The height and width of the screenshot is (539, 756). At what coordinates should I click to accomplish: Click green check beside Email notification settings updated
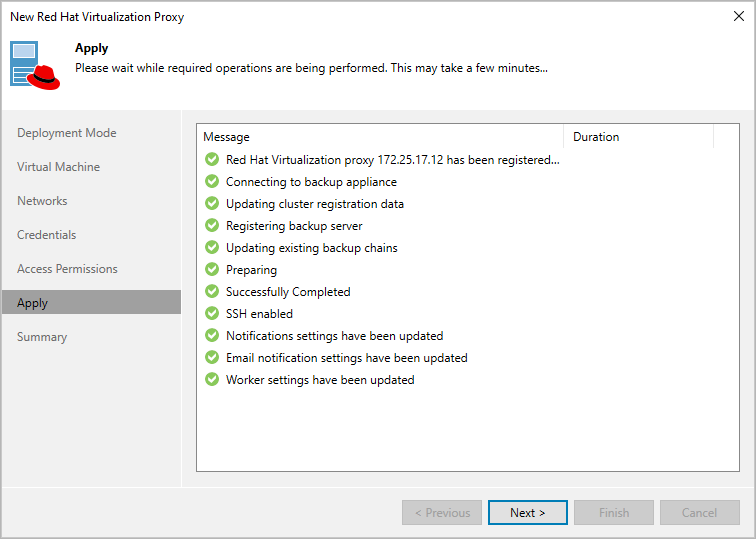212,357
